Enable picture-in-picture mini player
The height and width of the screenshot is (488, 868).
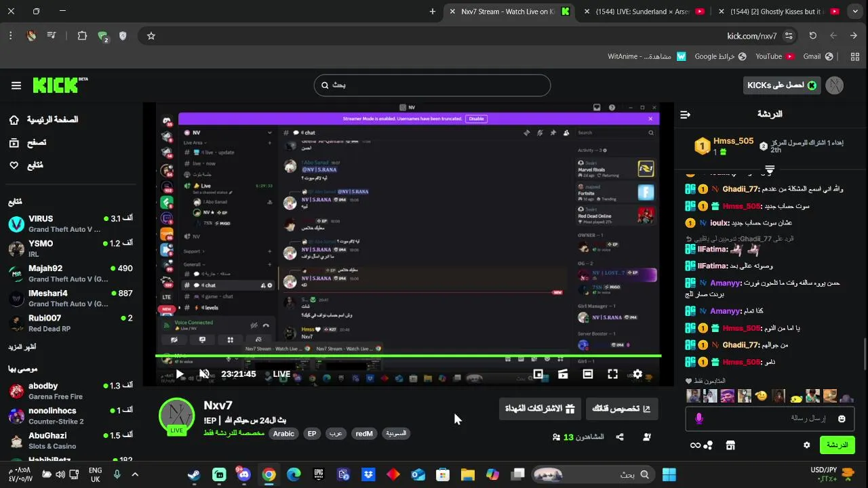[538, 374]
